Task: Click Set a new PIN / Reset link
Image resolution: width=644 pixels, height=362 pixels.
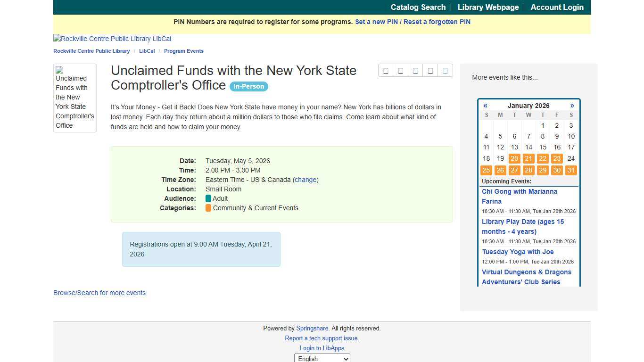Action: (413, 22)
